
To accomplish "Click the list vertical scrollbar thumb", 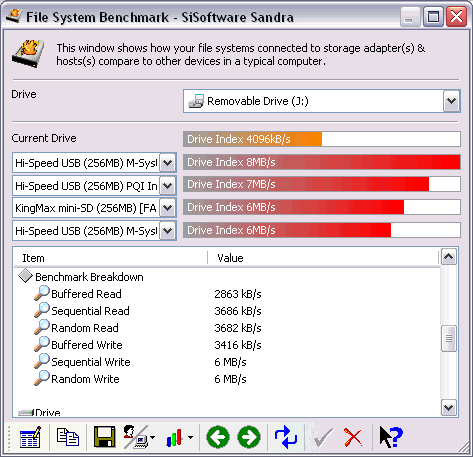I will tap(449, 338).
